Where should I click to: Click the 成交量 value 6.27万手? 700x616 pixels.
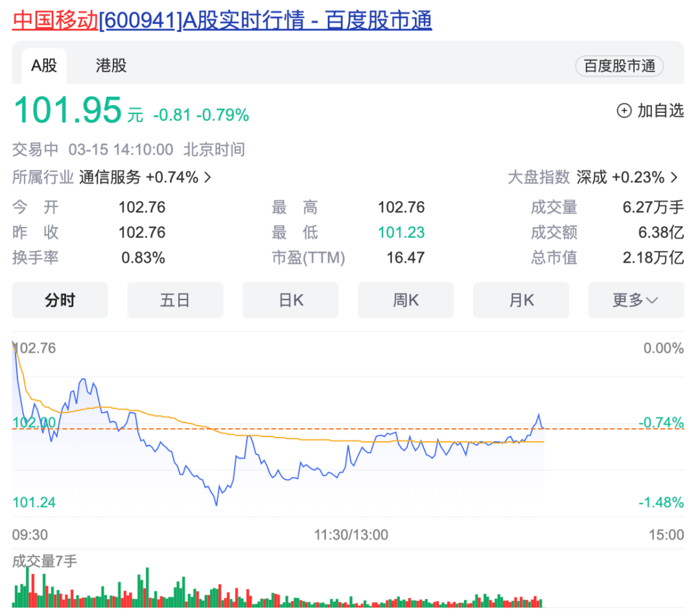pyautogui.click(x=653, y=207)
